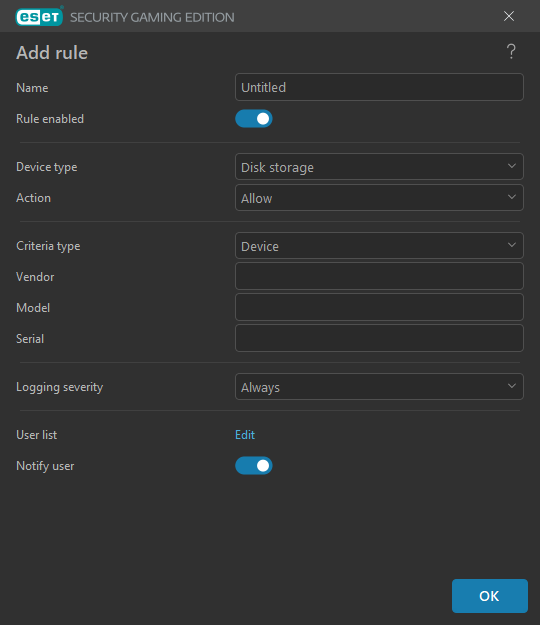Open the Action dropdown showing Allow
The width and height of the screenshot is (540, 625).
coord(379,198)
